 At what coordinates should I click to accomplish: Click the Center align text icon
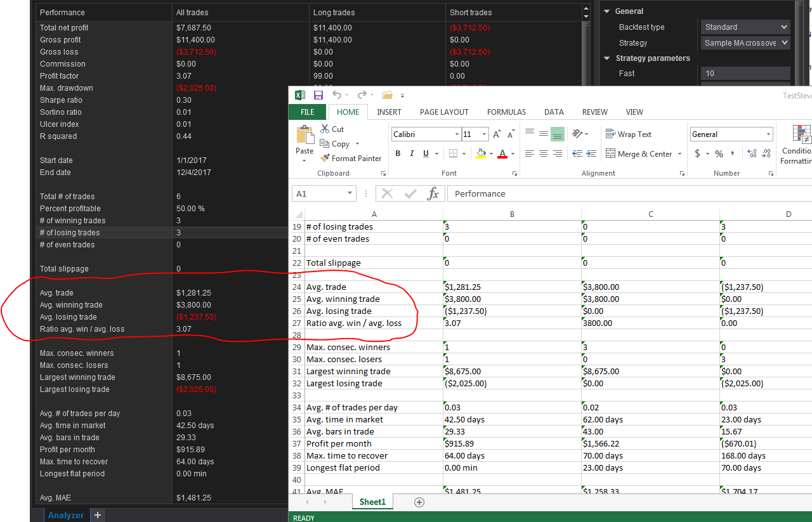pos(544,153)
